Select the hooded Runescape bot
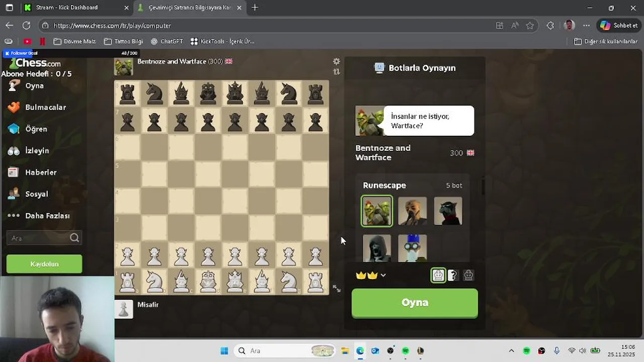 tap(377, 248)
